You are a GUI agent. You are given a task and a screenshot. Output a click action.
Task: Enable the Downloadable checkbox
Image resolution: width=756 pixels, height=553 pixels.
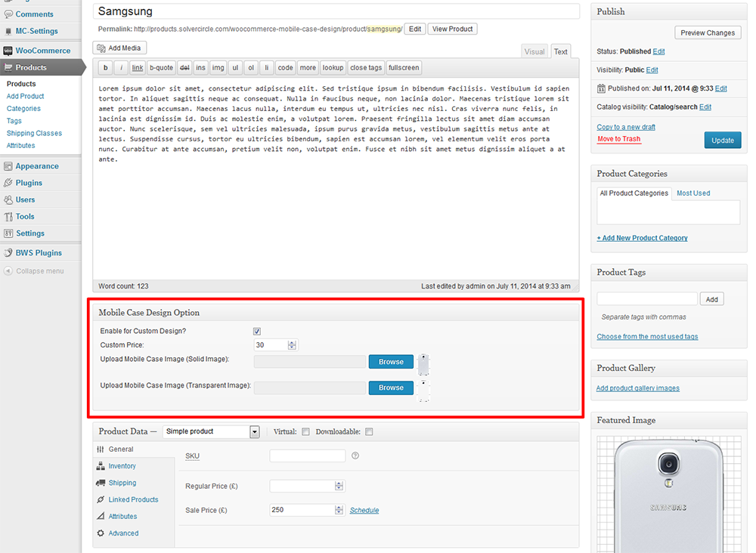click(x=369, y=432)
